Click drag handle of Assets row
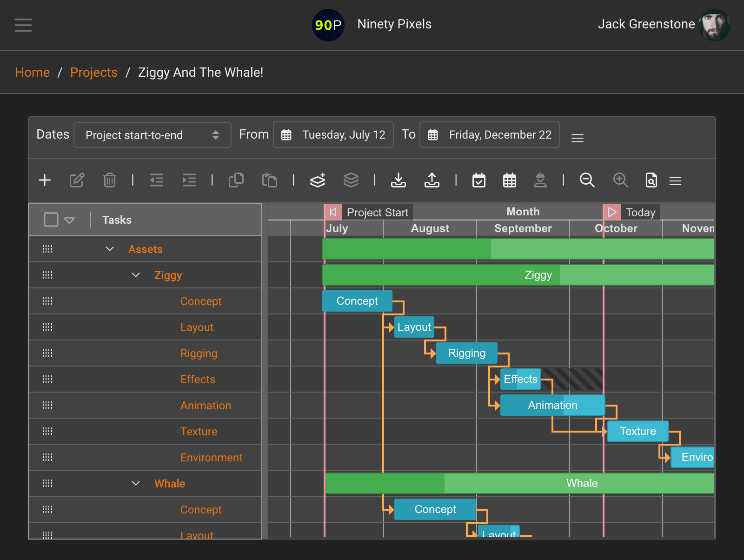 click(x=47, y=249)
